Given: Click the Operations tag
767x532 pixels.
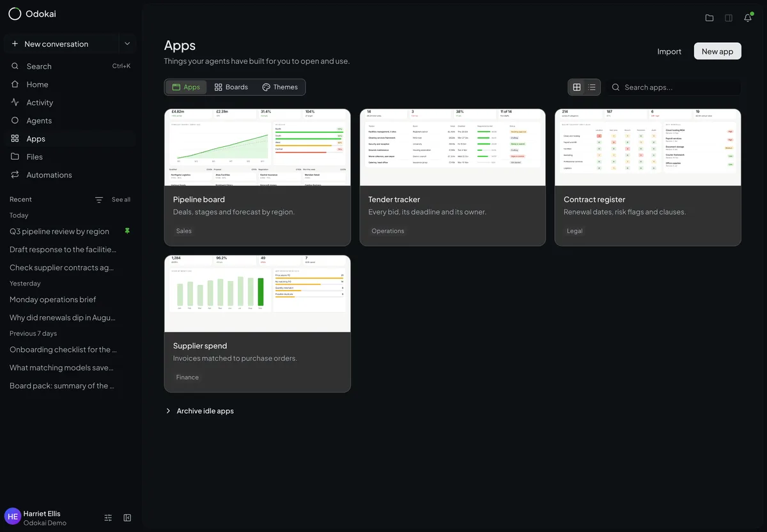Looking at the screenshot, I should tap(388, 231).
